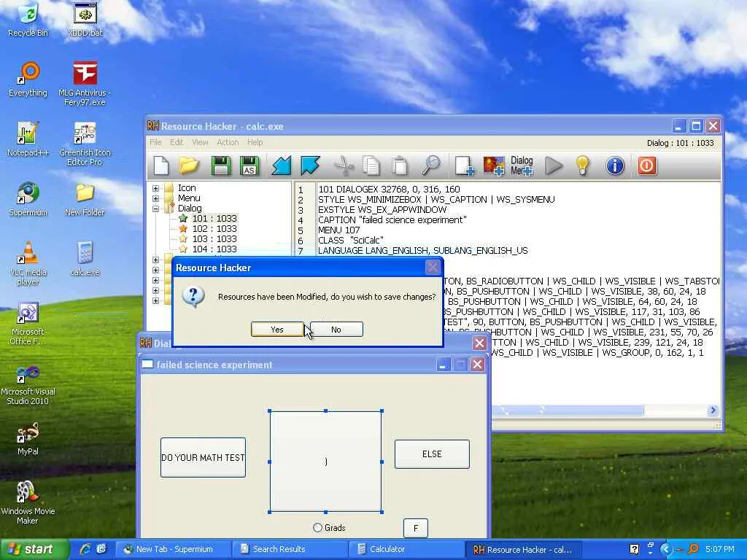
Task: Click the green Save floppy icon
Action: pos(220,166)
